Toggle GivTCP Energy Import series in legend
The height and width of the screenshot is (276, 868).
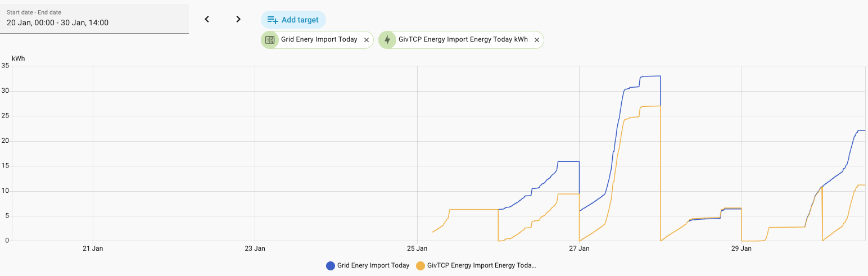pos(481,266)
